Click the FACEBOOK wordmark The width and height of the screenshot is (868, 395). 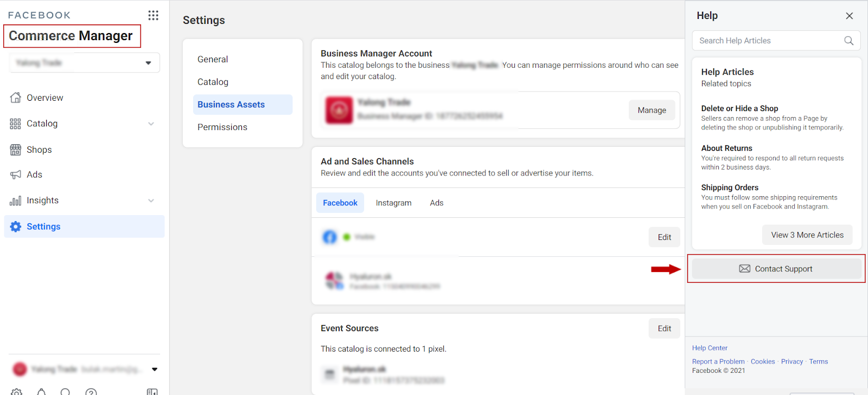(x=39, y=15)
